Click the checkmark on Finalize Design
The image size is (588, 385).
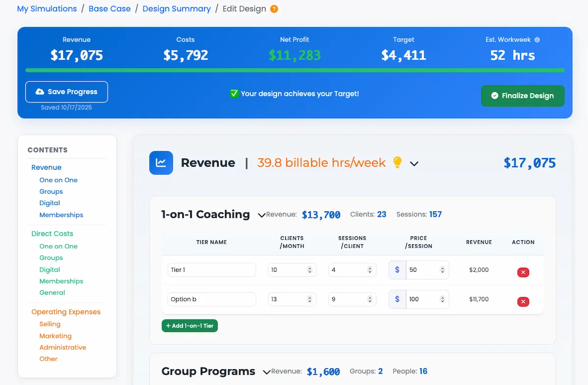[495, 96]
